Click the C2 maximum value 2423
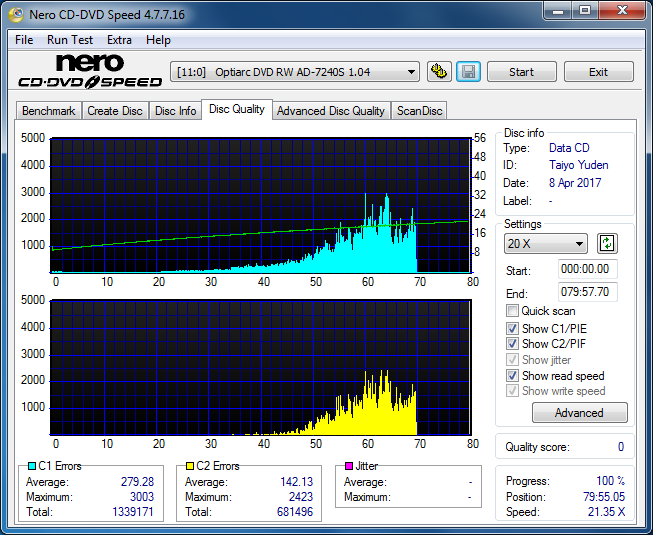The image size is (653, 535). click(301, 497)
